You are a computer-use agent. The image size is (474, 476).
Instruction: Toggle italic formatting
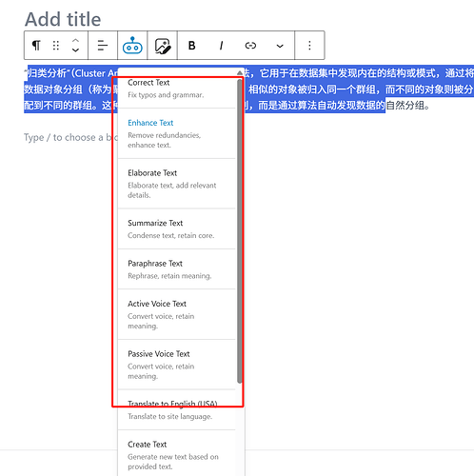tap(221, 46)
